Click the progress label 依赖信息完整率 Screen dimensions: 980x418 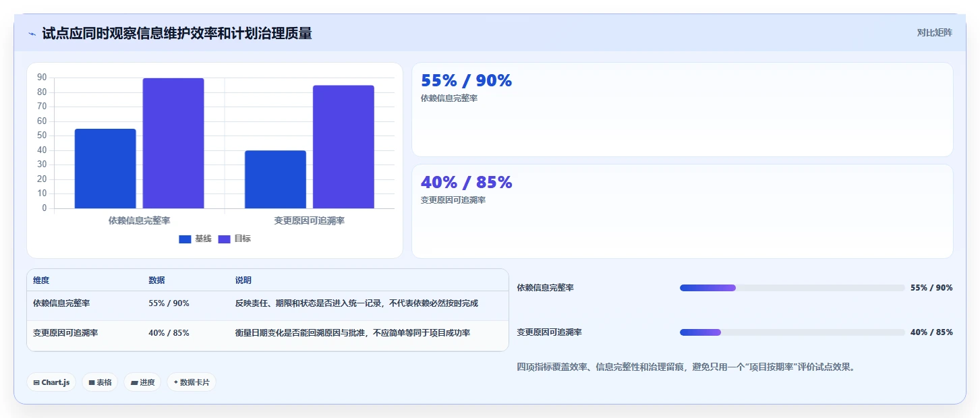pyautogui.click(x=545, y=288)
